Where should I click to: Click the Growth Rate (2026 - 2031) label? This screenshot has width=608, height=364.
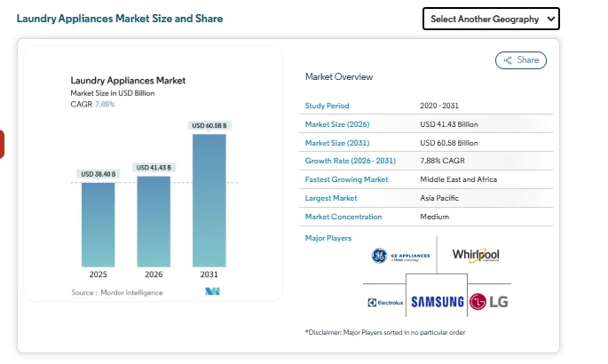(x=350, y=161)
